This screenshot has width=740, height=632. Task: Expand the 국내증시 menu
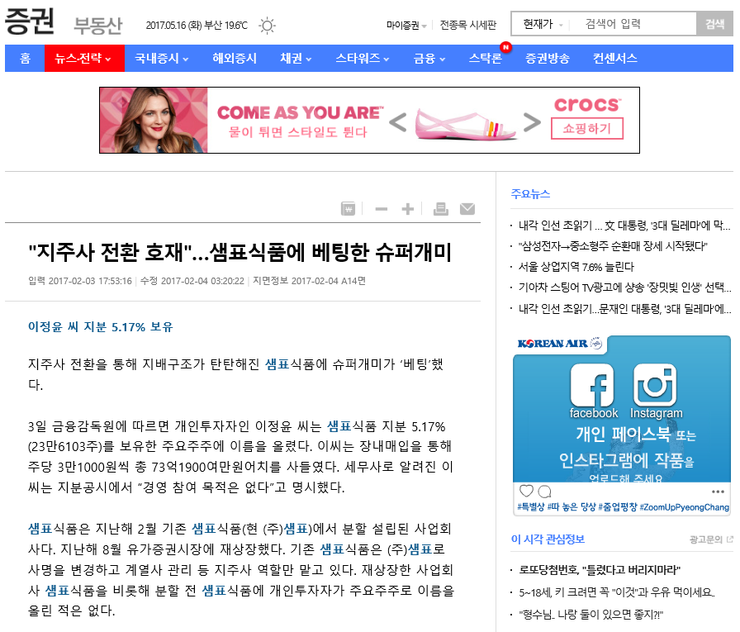[x=161, y=59]
